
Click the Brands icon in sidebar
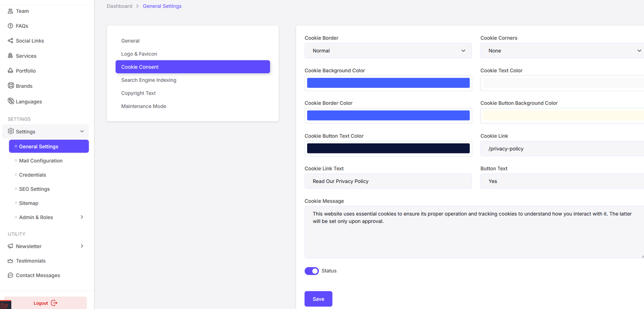click(x=11, y=85)
